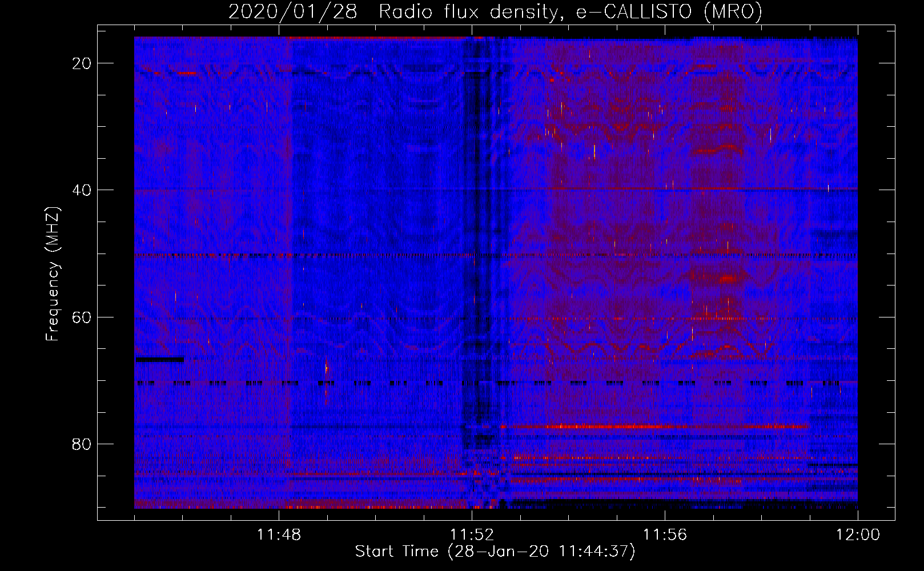Screen dimensions: 924x571
Task: Click the 'Start Time (28-Jan-20 11:44:37)' label
Action: click(x=495, y=552)
